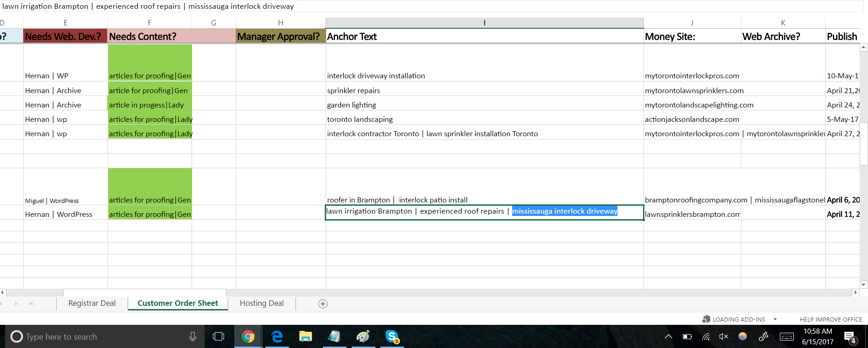This screenshot has width=868, height=348.
Task: Click the Help Improve Office link
Action: (x=830, y=319)
